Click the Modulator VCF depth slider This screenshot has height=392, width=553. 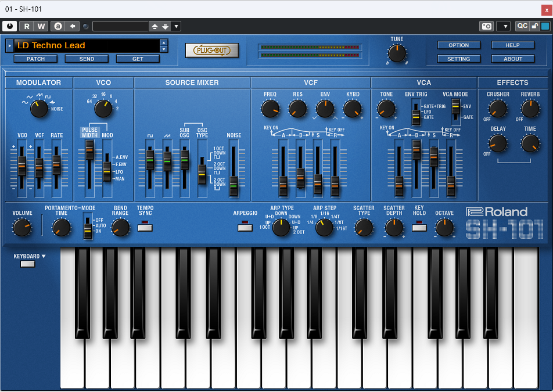tap(39, 168)
